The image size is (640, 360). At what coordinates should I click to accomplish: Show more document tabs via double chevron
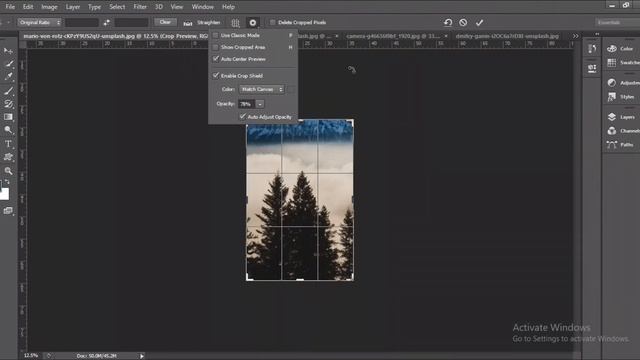tap(576, 36)
